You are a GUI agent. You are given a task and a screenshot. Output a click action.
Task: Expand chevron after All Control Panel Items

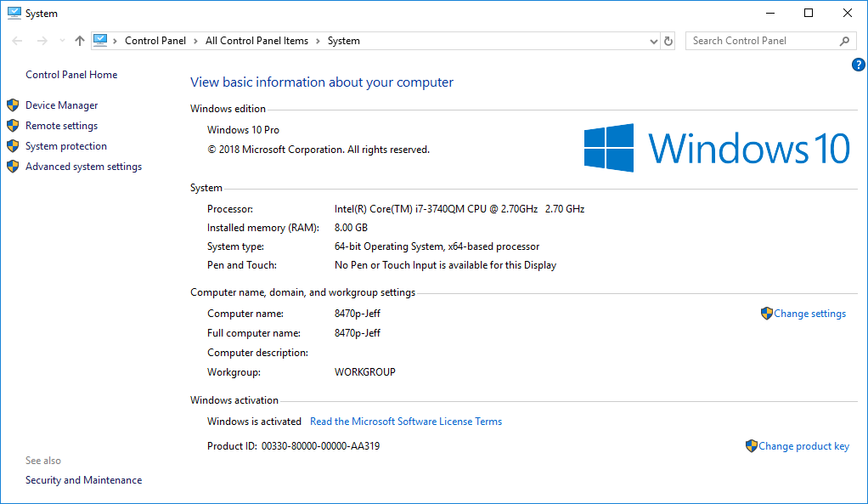[318, 41]
